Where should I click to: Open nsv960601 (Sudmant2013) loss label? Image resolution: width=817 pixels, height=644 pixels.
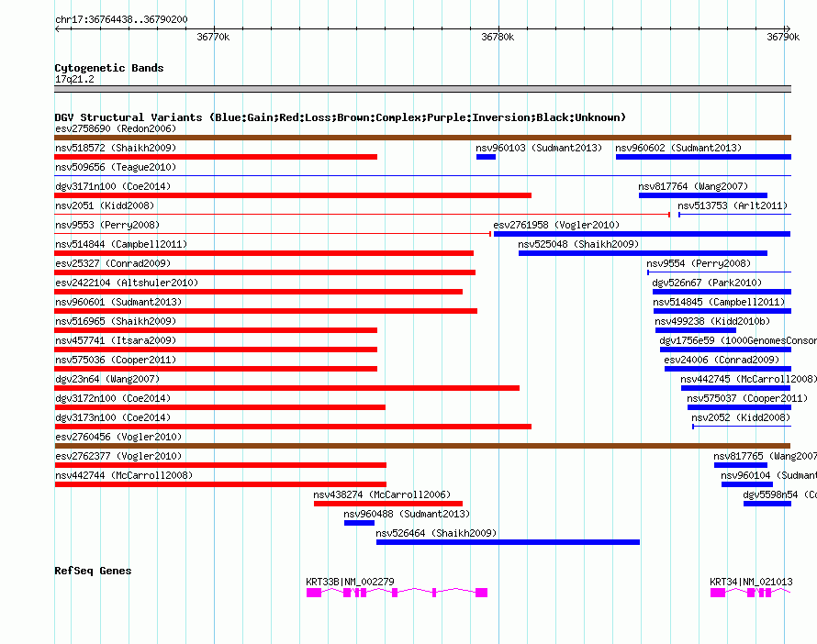pyautogui.click(x=118, y=302)
